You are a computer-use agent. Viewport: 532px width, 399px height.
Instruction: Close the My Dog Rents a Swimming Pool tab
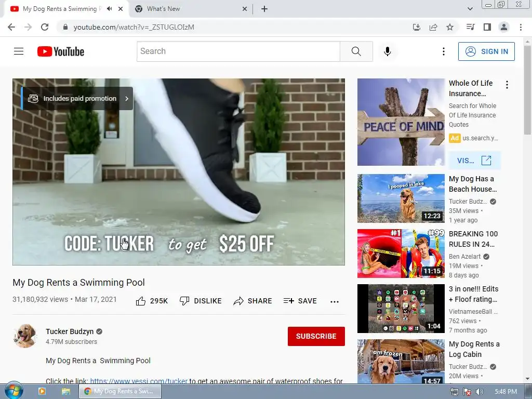coord(121,9)
